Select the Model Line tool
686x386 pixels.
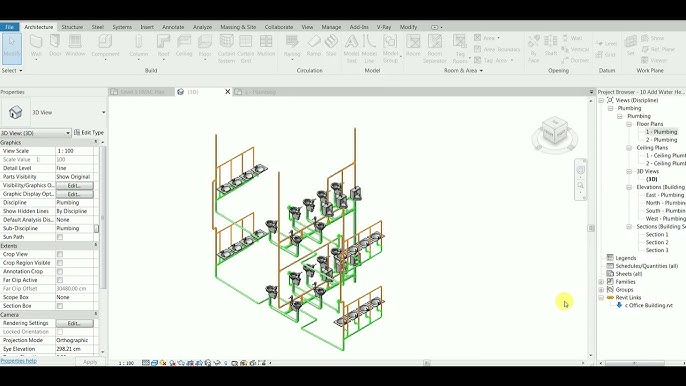click(x=369, y=48)
